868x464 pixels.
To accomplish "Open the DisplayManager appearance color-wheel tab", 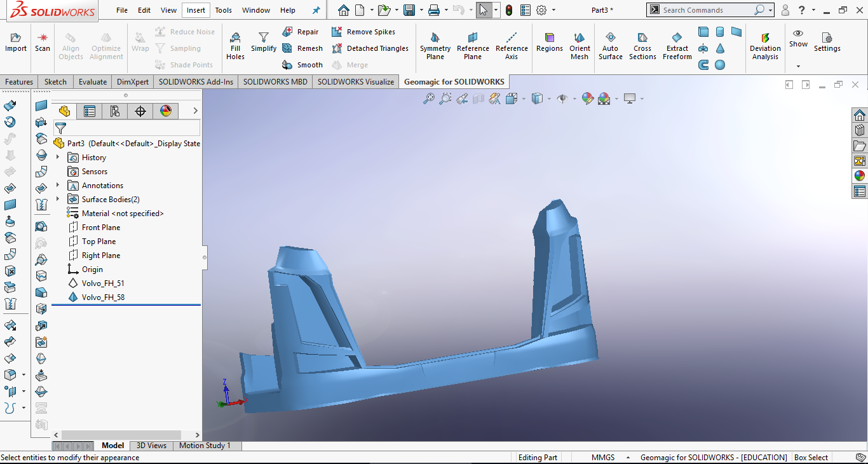I will (x=166, y=111).
